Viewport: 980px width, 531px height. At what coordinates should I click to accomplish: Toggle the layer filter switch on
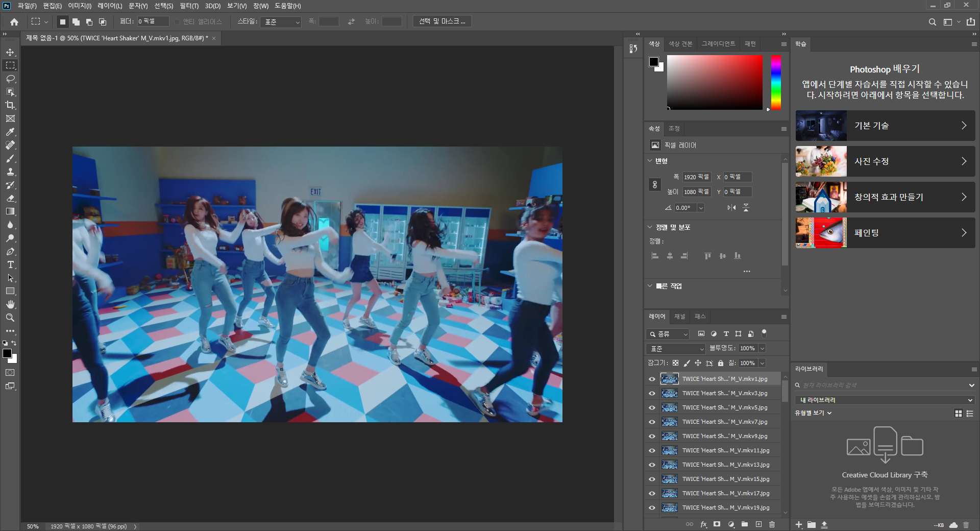tap(764, 333)
